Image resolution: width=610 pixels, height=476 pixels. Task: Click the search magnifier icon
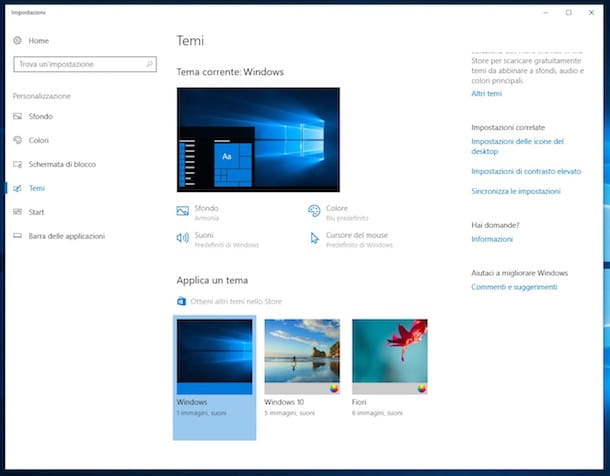coord(149,64)
